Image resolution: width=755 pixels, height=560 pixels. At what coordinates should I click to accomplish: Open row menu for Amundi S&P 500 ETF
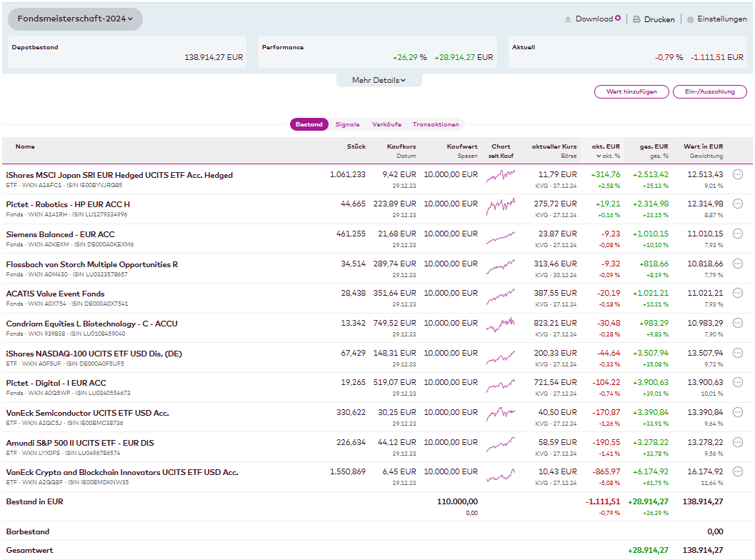[x=738, y=442]
